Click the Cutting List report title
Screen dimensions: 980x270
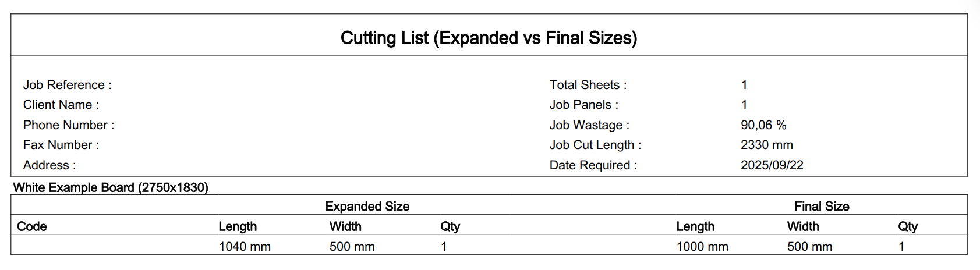coord(489,38)
